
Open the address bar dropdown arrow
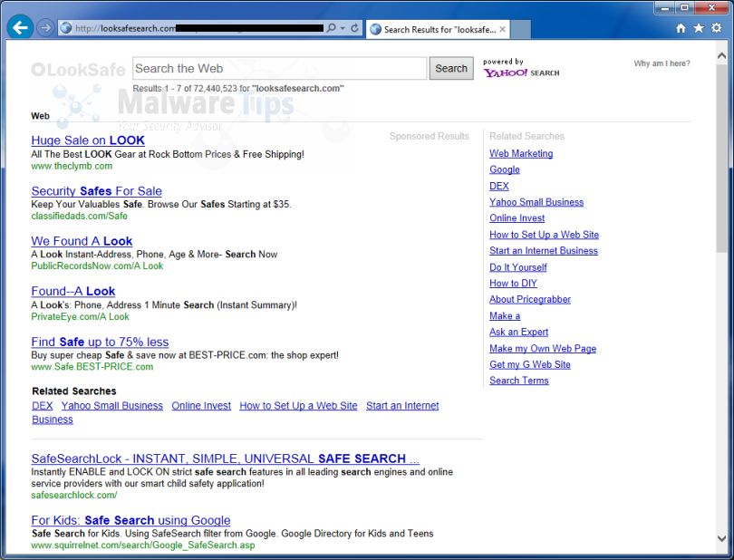[343, 28]
